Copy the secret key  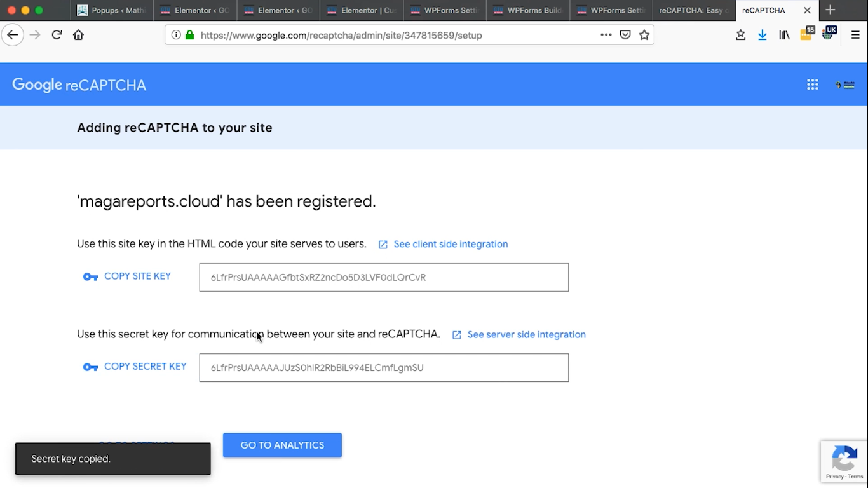point(146,367)
